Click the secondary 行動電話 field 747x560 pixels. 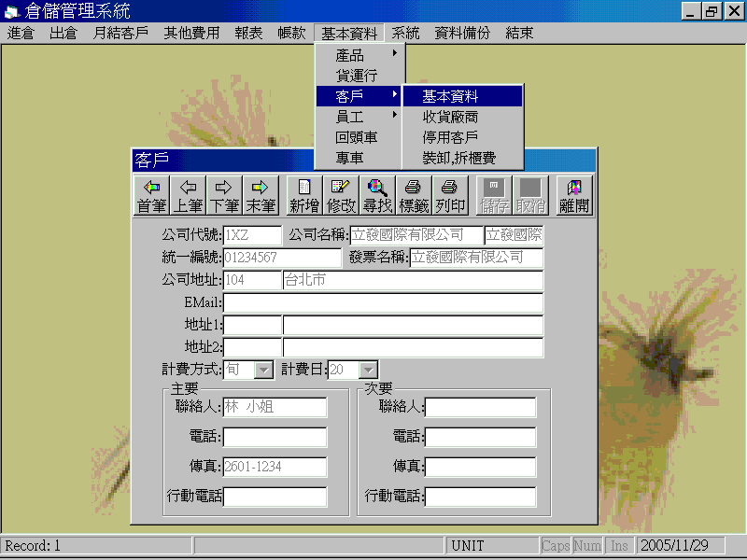(481, 497)
